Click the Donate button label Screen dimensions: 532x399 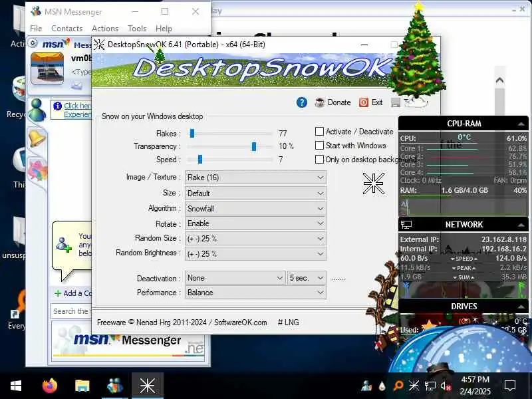[x=339, y=102]
